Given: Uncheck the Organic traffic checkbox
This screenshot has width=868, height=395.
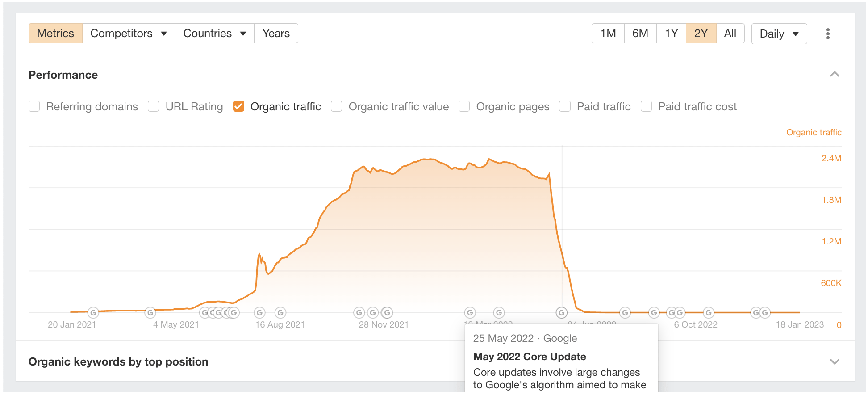Looking at the screenshot, I should [238, 106].
